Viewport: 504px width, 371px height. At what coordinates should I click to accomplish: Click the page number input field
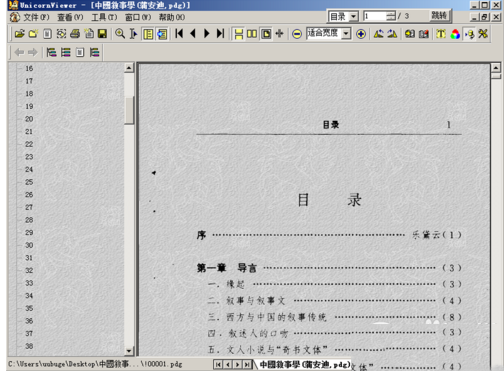pos(375,16)
